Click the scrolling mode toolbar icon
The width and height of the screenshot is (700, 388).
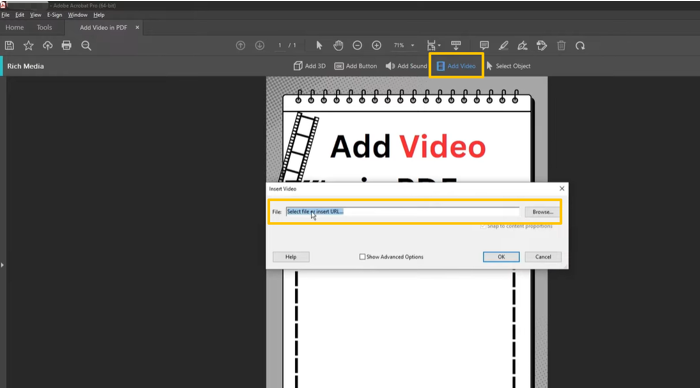[456, 46]
